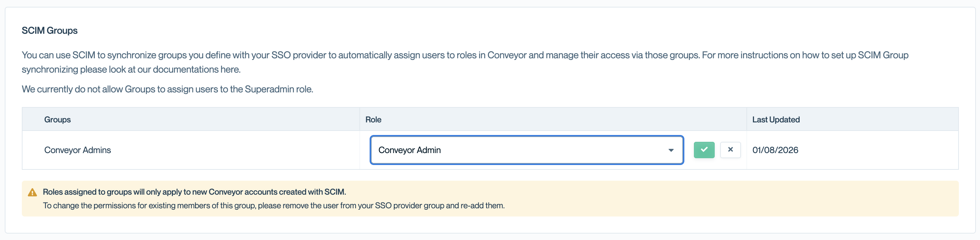Viewport: 980px width, 240px height.
Task: Click the 01/08/2026 last updated date
Action: [775, 150]
